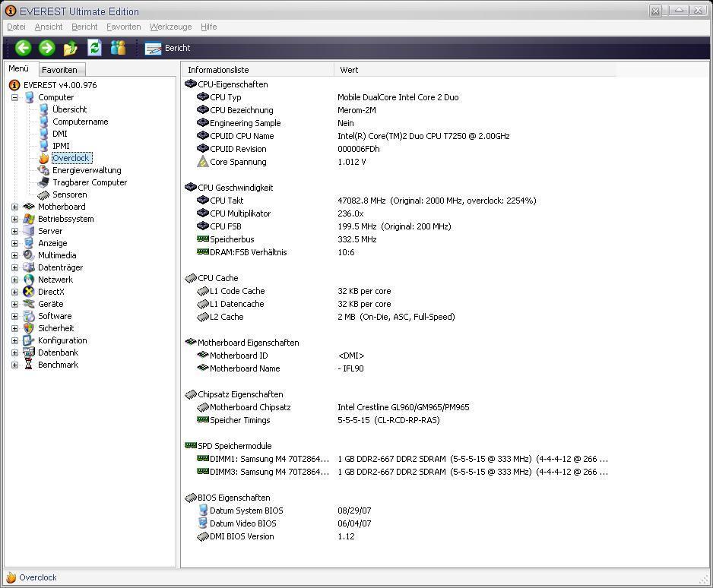This screenshot has width=713, height=588.
Task: Click the Software disc icon
Action: [29, 316]
